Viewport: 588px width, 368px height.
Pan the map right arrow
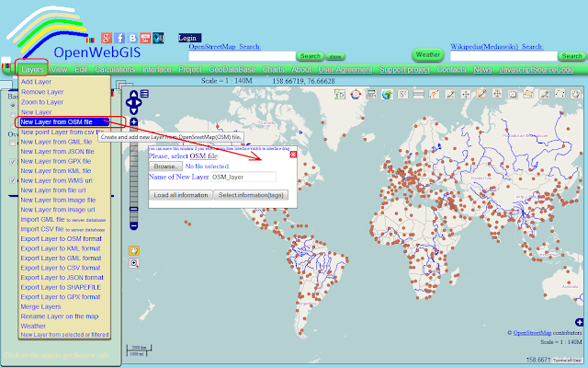pyautogui.click(x=139, y=102)
